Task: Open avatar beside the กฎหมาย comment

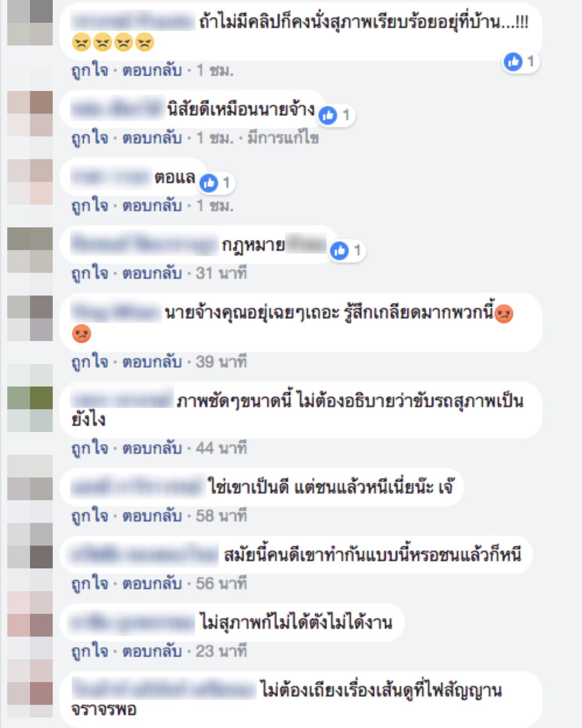Action: tap(30, 250)
